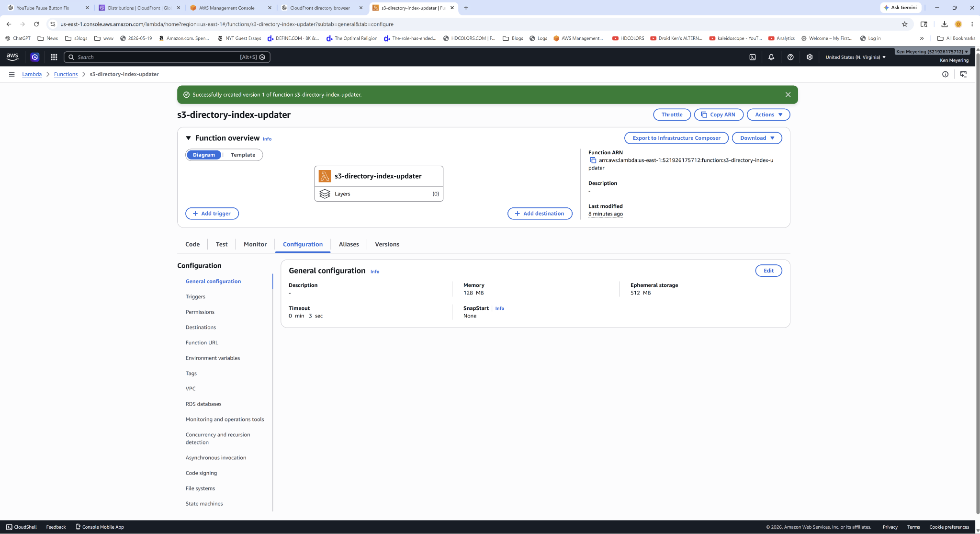
Task: Switch to the Aliases tab
Action: 349,244
